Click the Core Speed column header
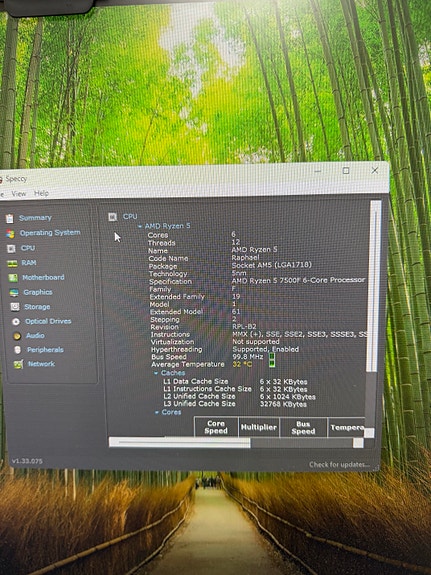The width and height of the screenshot is (431, 575). coord(216,427)
